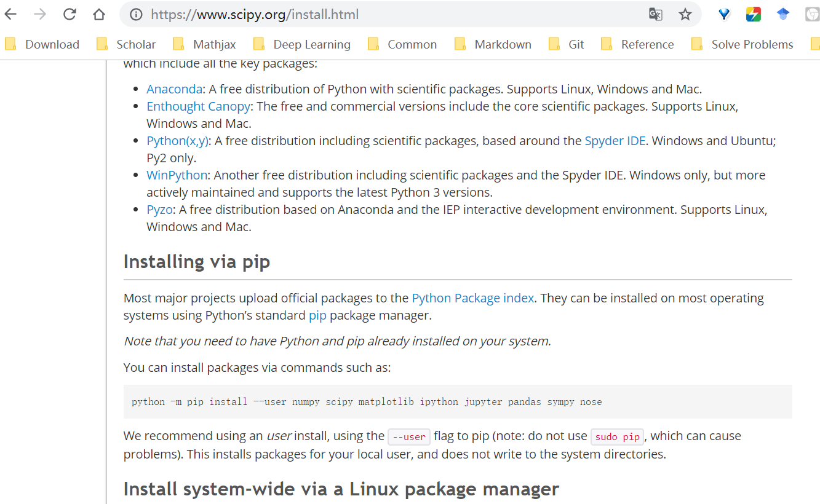Click the WinPython distribution link
This screenshot has height=504, width=820.
click(x=177, y=175)
